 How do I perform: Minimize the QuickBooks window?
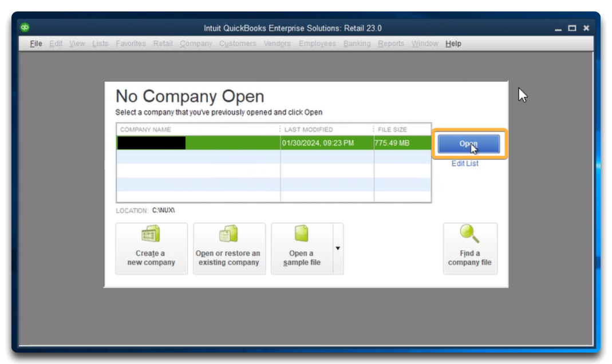(x=558, y=28)
